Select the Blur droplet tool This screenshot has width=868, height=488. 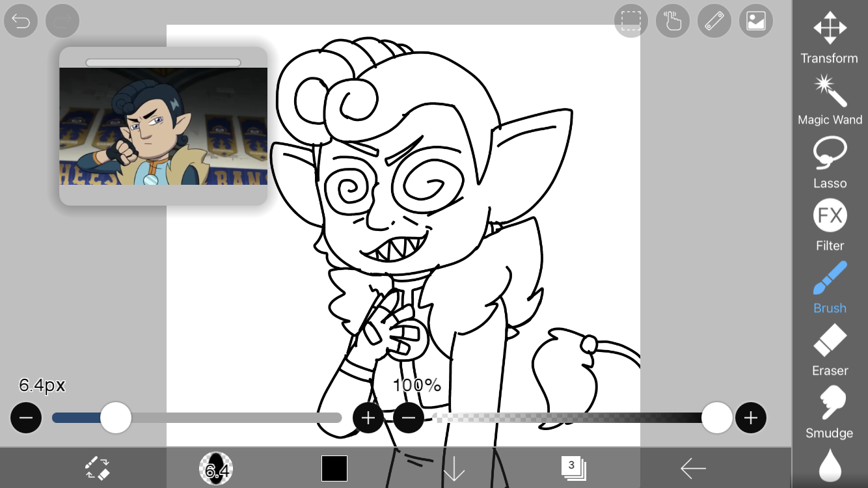tap(830, 467)
